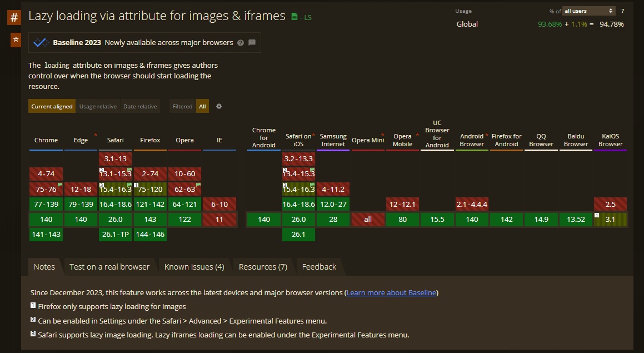
Task: Click the Baseline help question mark icon
Action: point(240,43)
